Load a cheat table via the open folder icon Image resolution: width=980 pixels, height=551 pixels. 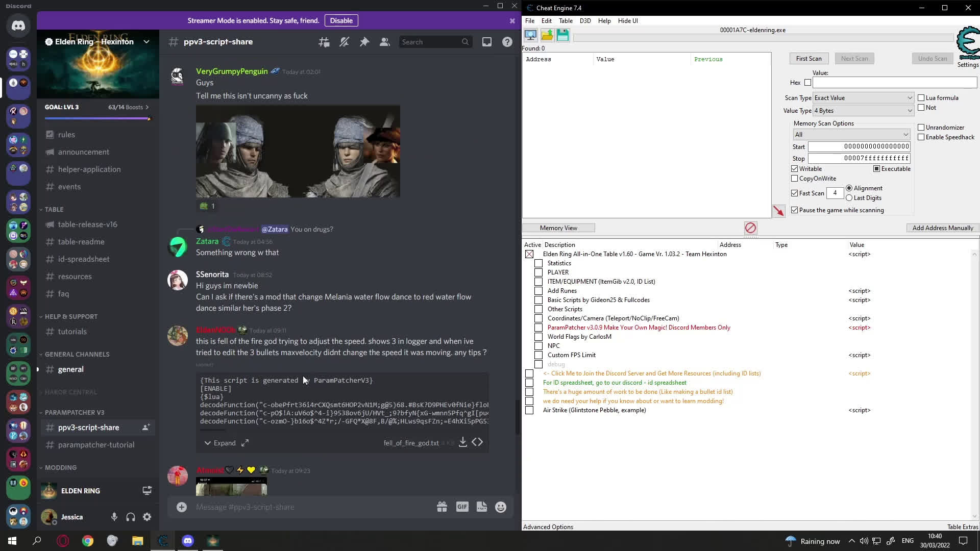coord(547,35)
